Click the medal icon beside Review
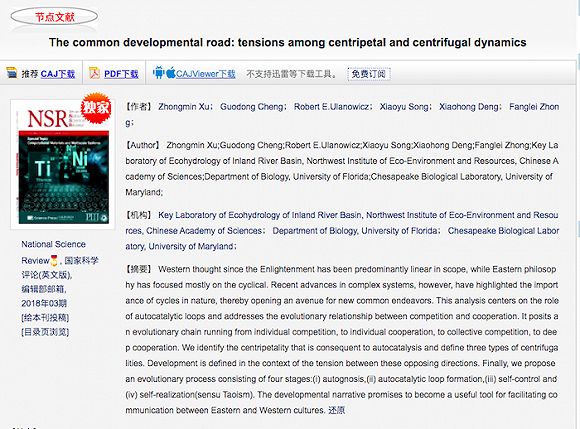The height and width of the screenshot is (429, 580). [x=54, y=260]
